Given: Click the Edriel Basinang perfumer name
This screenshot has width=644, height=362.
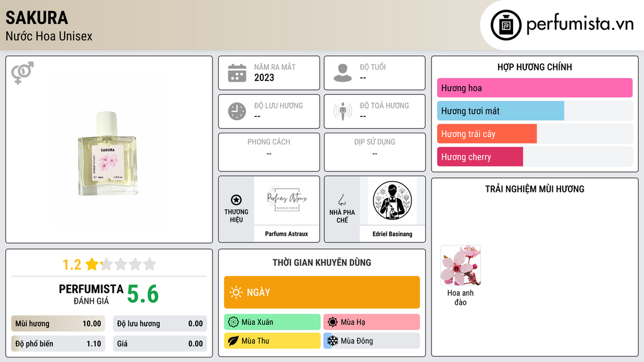Looking at the screenshot, I should coord(392,234).
